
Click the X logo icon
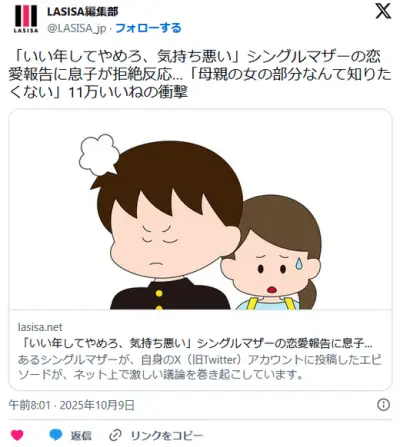[383, 12]
